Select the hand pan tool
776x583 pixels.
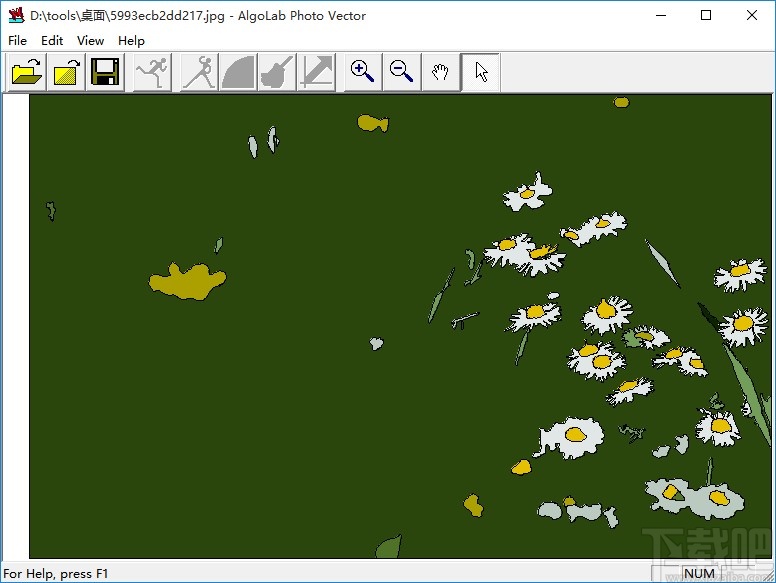pos(441,72)
